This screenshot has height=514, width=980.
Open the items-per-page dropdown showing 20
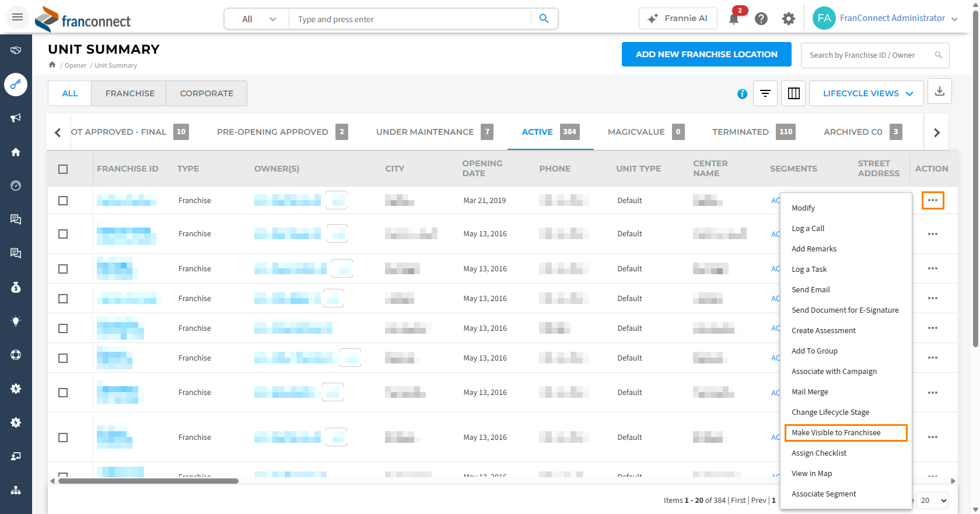click(x=933, y=500)
